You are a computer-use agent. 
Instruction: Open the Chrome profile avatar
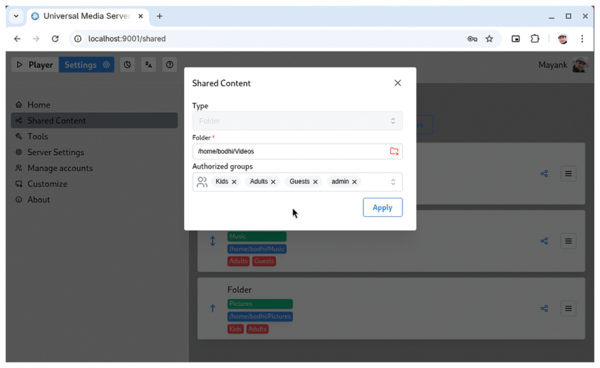[x=562, y=39]
